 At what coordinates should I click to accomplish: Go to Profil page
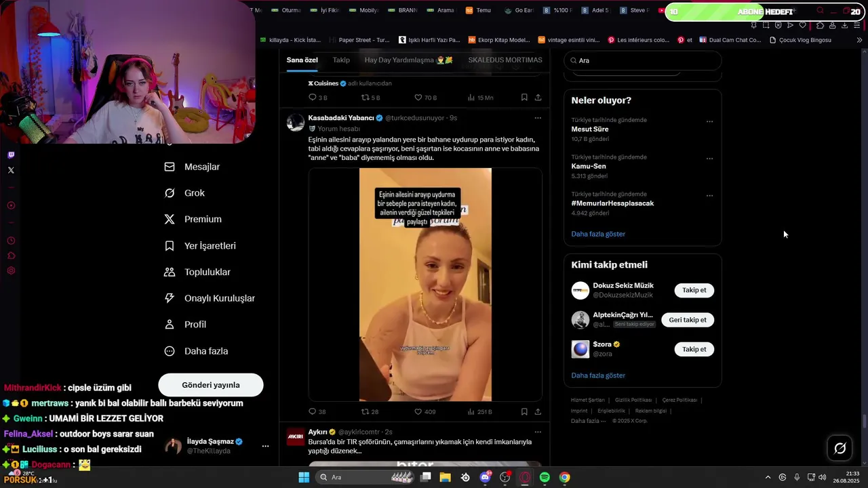pos(185,325)
